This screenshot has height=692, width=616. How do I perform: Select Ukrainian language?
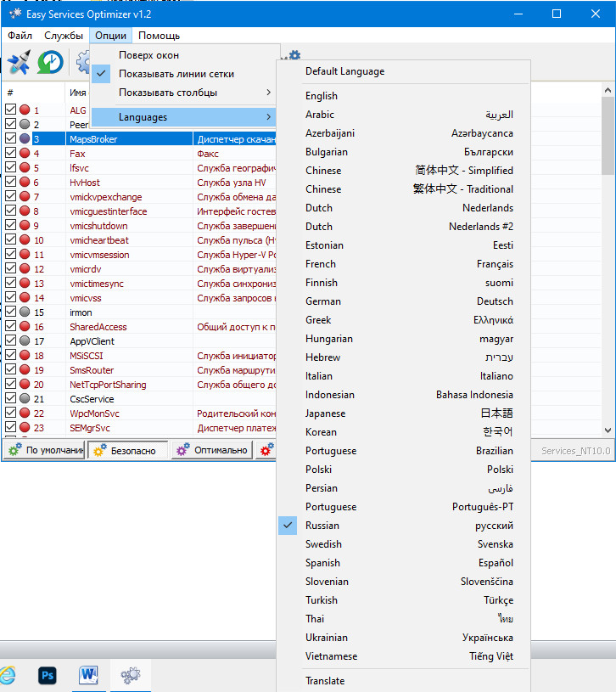click(403, 638)
